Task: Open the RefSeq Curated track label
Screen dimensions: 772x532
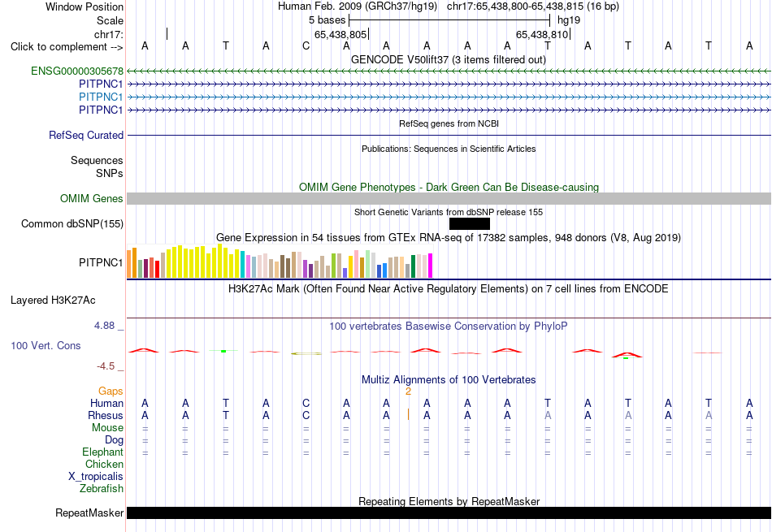Action: click(x=85, y=135)
